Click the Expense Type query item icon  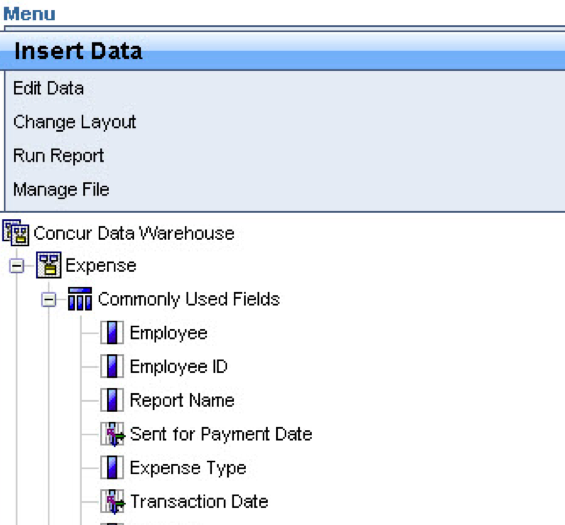tap(112, 468)
